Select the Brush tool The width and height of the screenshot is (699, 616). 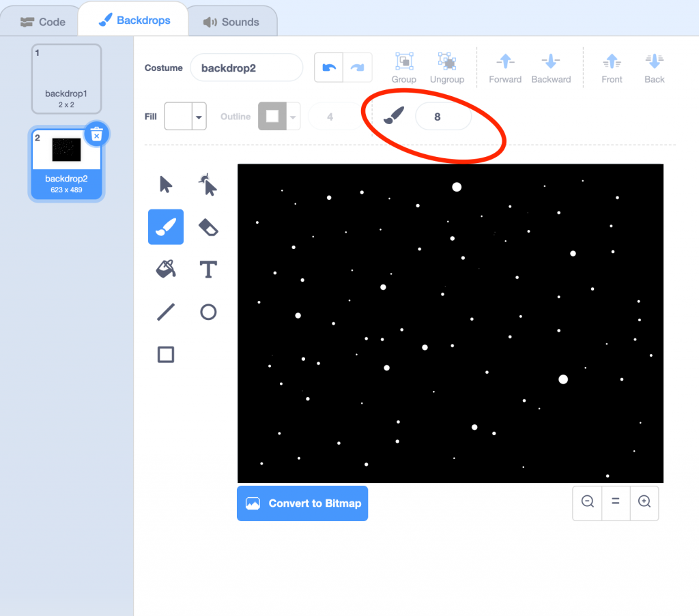point(166,226)
